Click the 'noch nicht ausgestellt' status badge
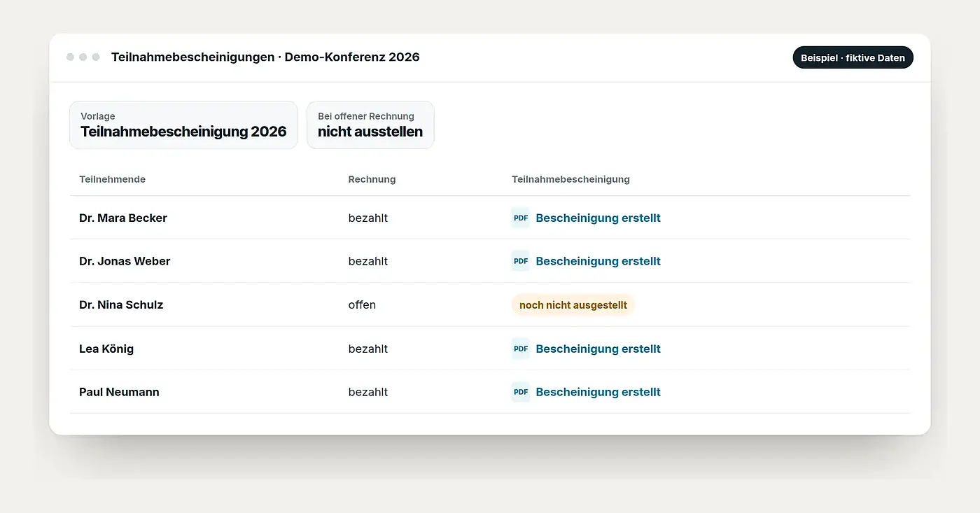Viewport: 980px width, 513px height. point(573,305)
